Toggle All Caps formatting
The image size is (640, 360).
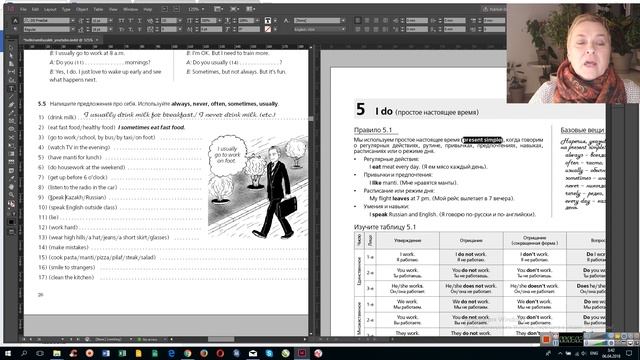click(x=122, y=20)
